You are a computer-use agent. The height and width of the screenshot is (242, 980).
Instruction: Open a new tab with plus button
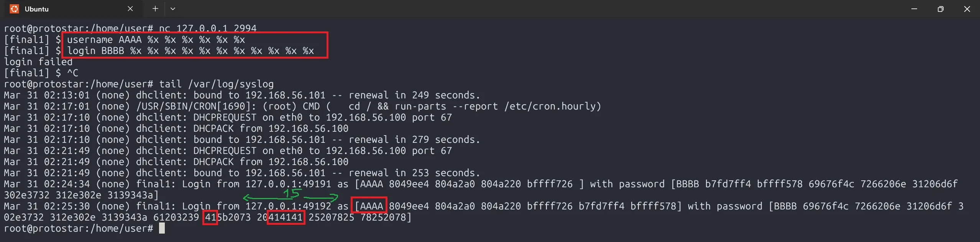point(155,9)
